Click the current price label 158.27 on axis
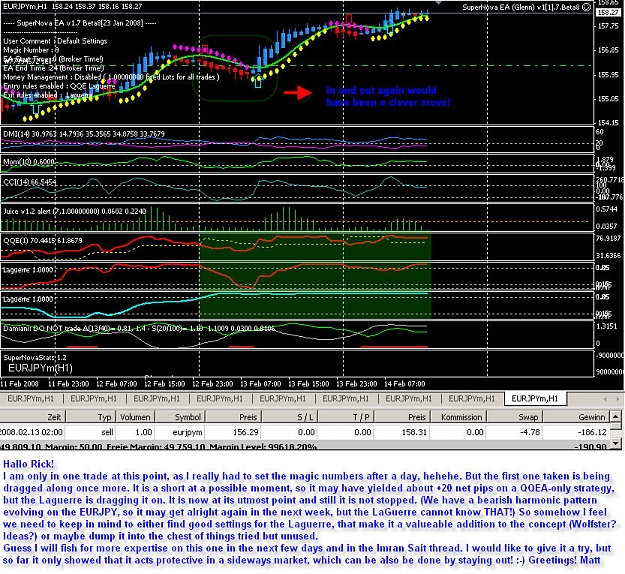Screen dimensions: 625x574 [607, 12]
